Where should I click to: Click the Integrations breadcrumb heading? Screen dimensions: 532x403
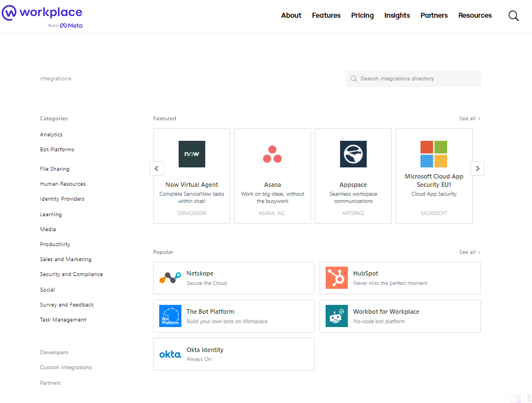[55, 78]
